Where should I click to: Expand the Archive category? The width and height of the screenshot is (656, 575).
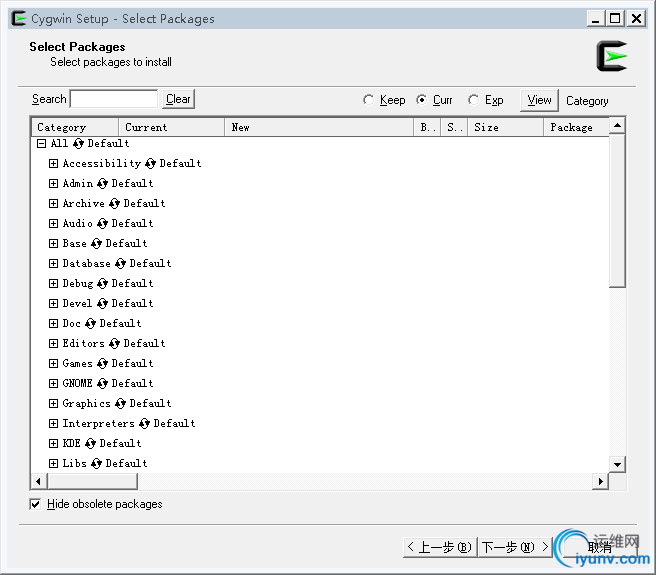coord(53,204)
